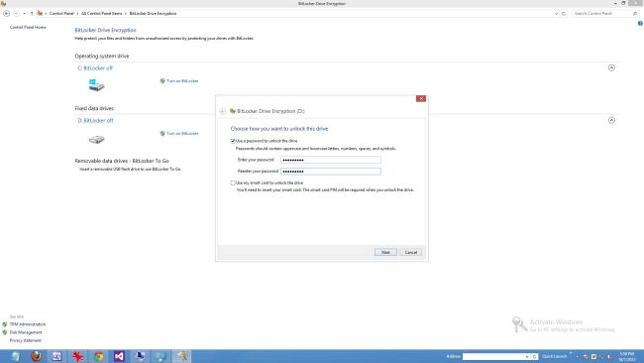This screenshot has width=644, height=363.
Task: Click the Reenter your password field
Action: point(331,172)
